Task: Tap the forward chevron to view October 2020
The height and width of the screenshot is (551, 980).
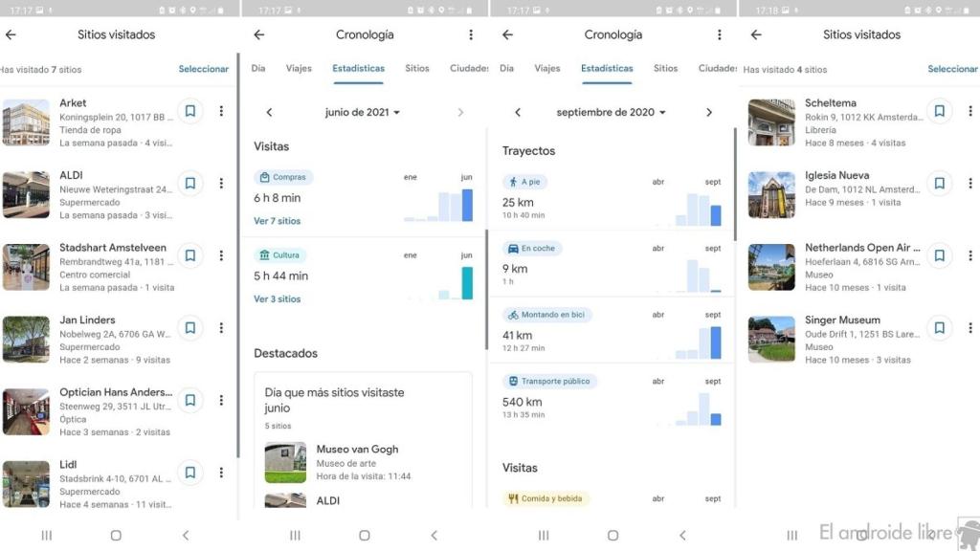Action: click(x=709, y=111)
